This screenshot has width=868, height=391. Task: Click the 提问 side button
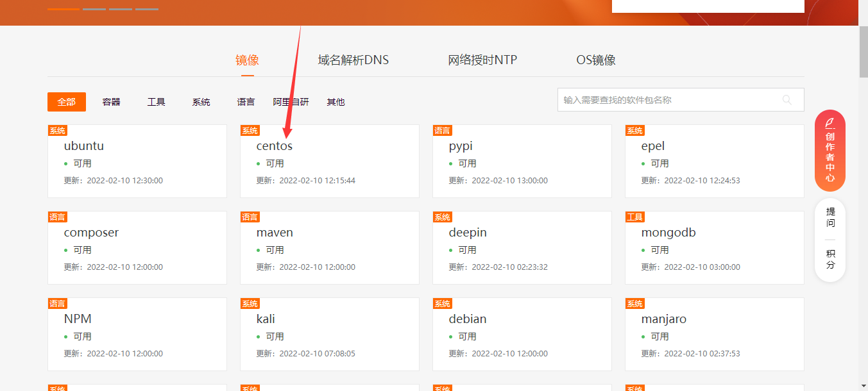pyautogui.click(x=830, y=217)
